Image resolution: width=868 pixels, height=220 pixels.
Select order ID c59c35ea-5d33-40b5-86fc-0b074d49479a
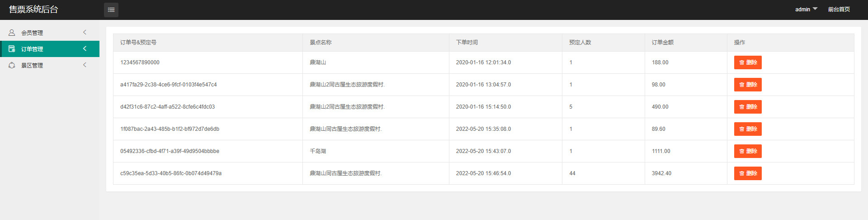[171, 173]
